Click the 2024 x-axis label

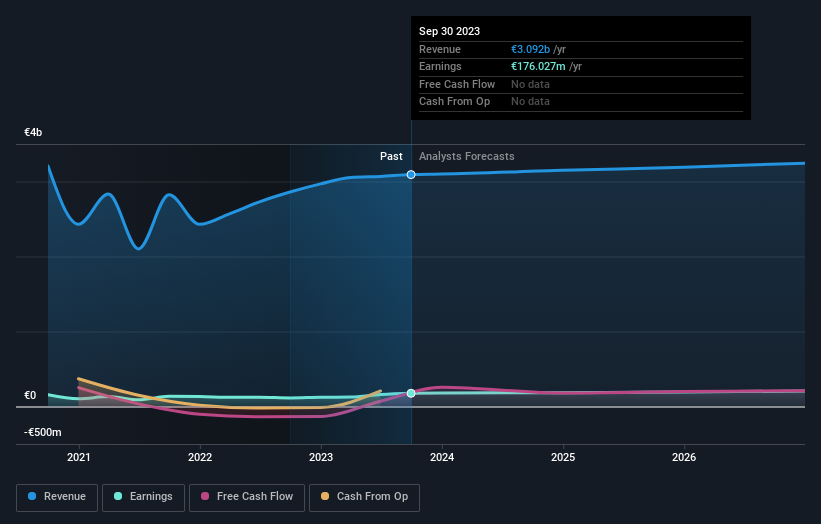[442, 457]
